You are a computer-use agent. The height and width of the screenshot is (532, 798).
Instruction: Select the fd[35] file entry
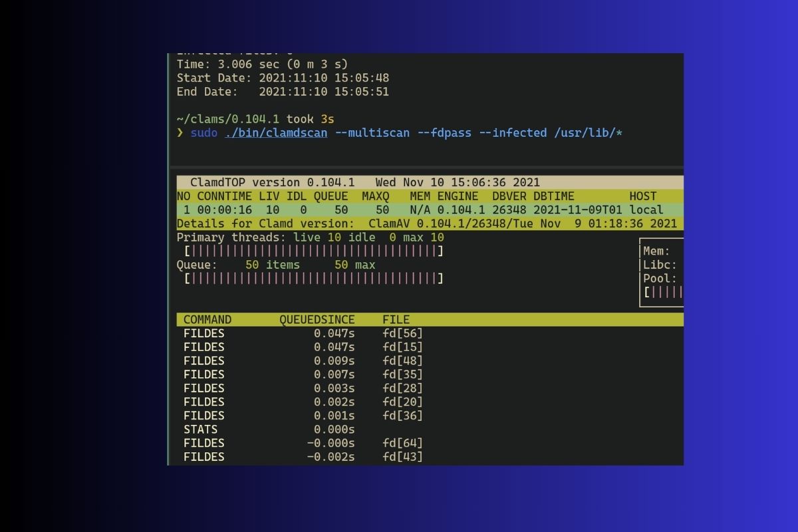[x=402, y=374]
